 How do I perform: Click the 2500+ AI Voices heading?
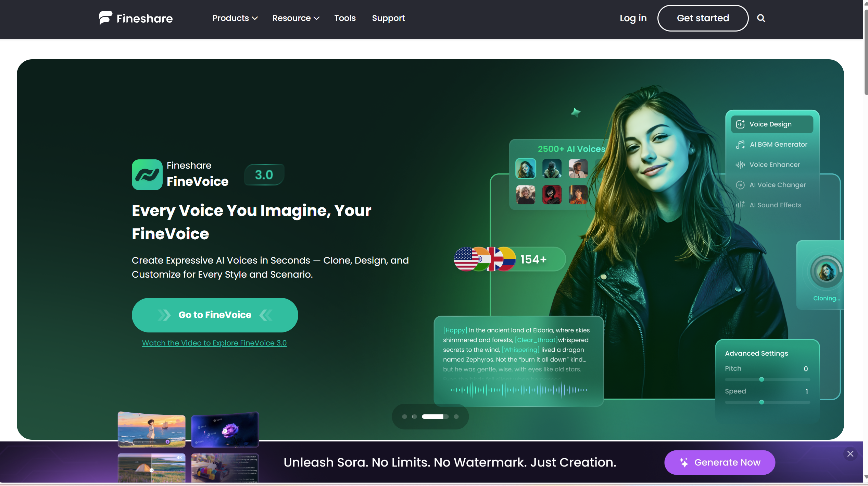(x=571, y=149)
